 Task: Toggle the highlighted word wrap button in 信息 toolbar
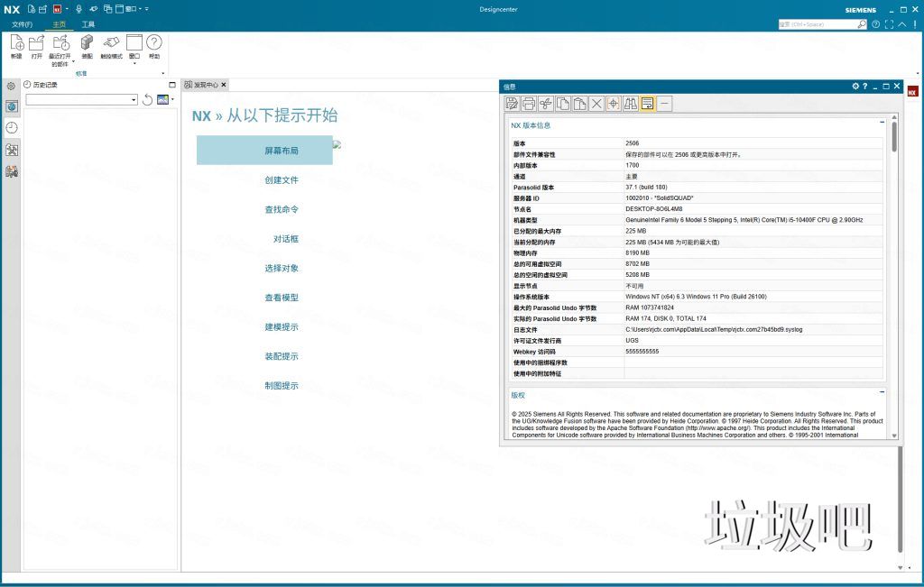pyautogui.click(x=647, y=104)
